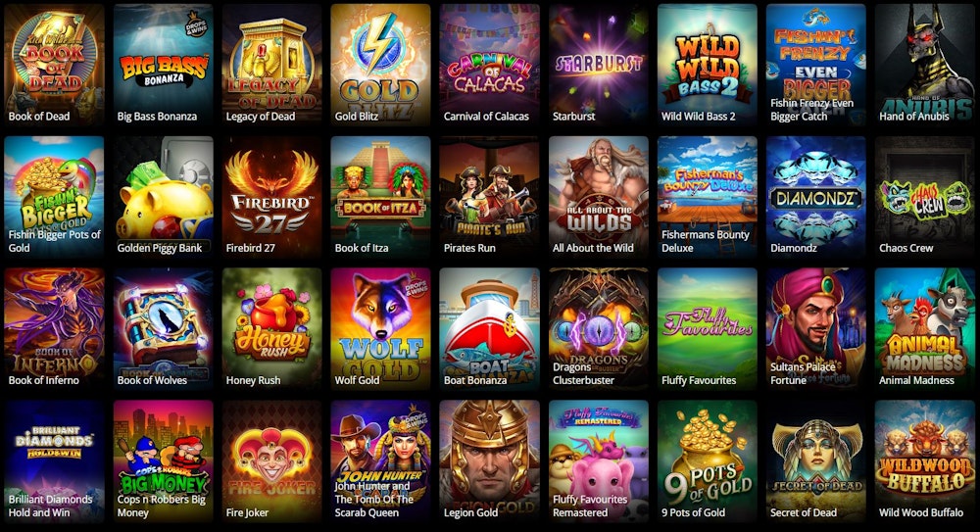Open the Starburst game thumbnail
Screen dimensions: 980x532
point(599,65)
